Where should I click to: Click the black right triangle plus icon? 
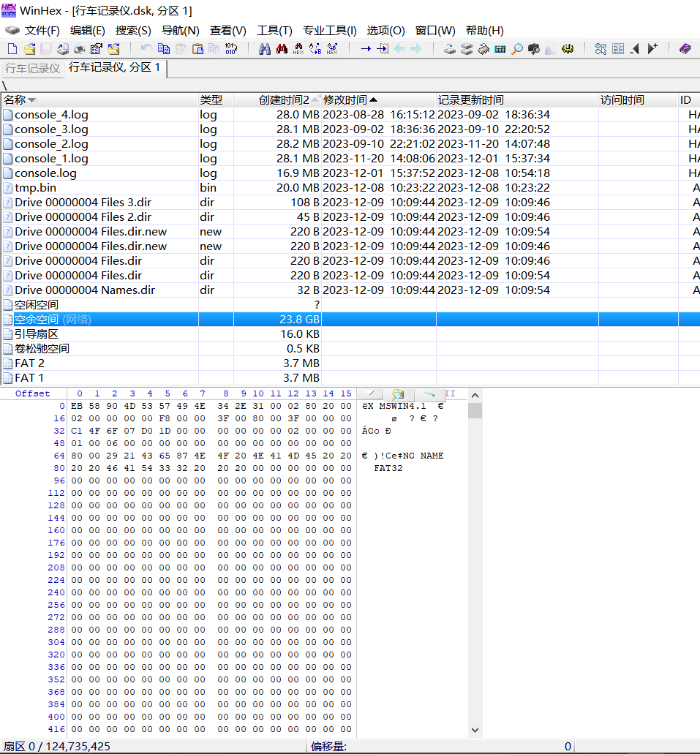[652, 48]
